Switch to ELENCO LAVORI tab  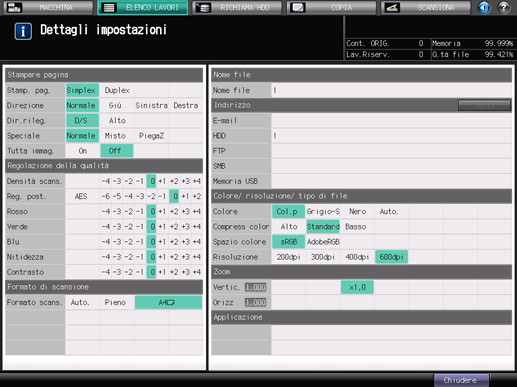click(x=143, y=7)
